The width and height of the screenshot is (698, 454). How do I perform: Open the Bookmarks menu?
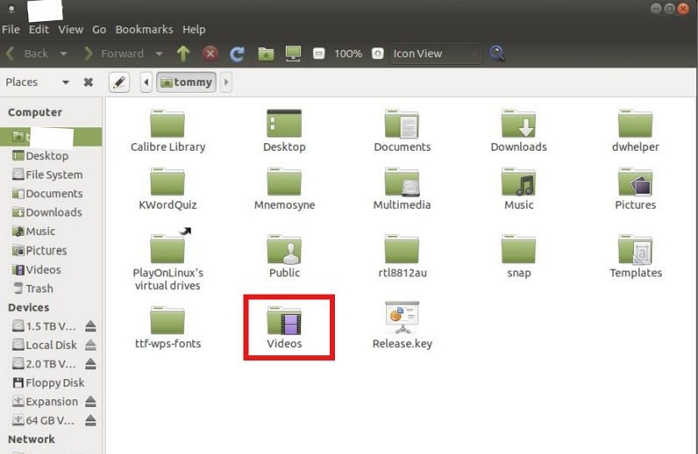point(144,29)
